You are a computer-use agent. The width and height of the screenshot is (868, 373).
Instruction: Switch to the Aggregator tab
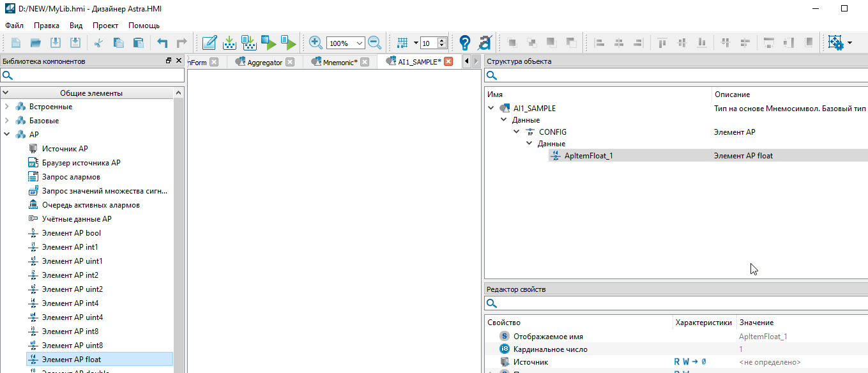tap(264, 62)
